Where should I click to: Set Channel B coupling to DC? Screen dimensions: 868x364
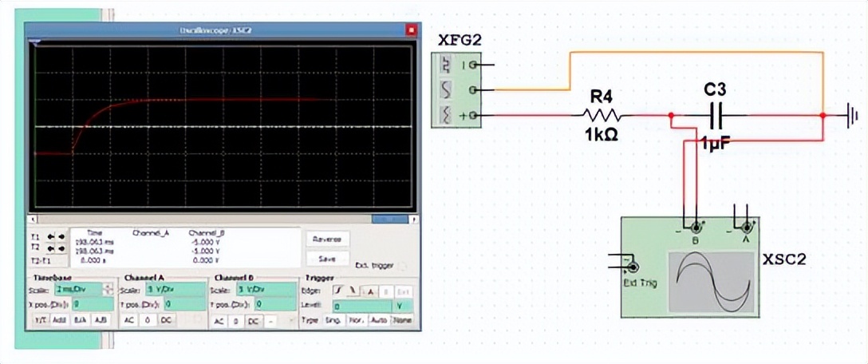tap(254, 322)
